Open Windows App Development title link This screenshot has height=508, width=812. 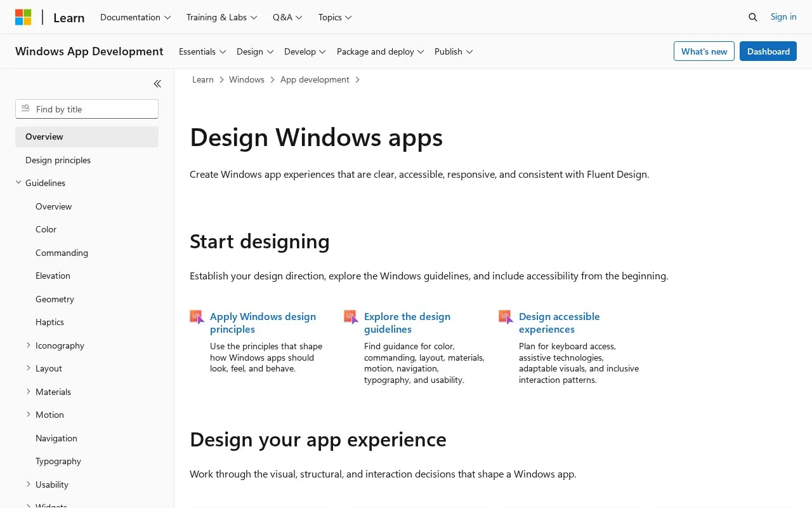pyautogui.click(x=89, y=51)
